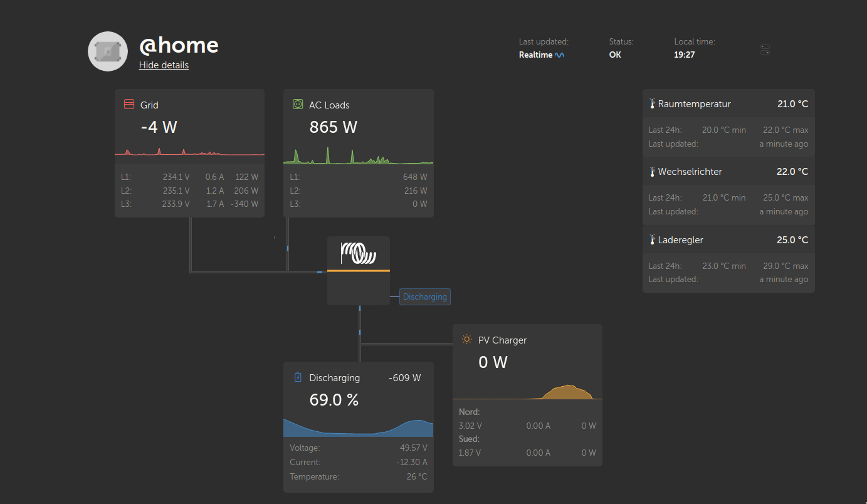867x504 pixels.
Task: Click the PV Charger orange yield graph
Action: (527, 392)
